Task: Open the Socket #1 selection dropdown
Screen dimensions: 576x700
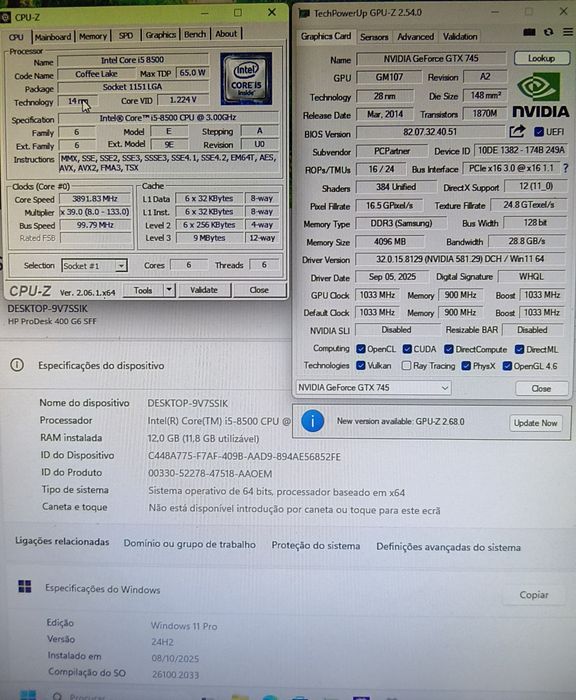Action: pyautogui.click(x=94, y=266)
